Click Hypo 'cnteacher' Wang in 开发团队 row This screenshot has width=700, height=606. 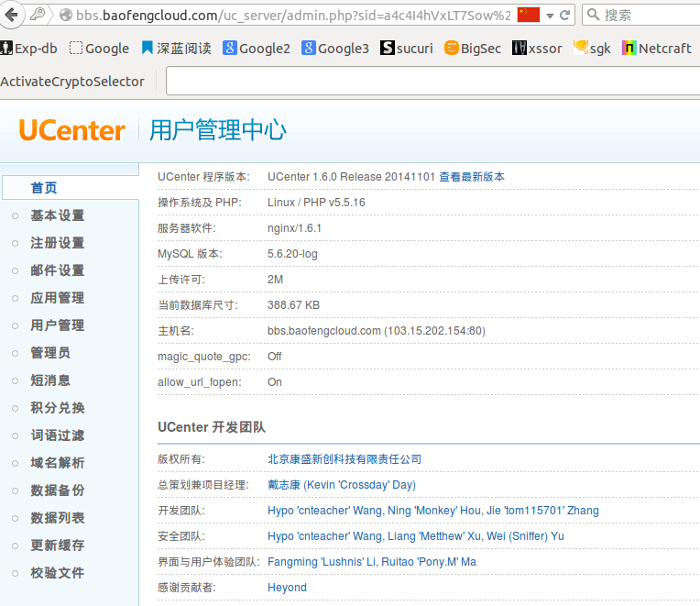pyautogui.click(x=324, y=511)
